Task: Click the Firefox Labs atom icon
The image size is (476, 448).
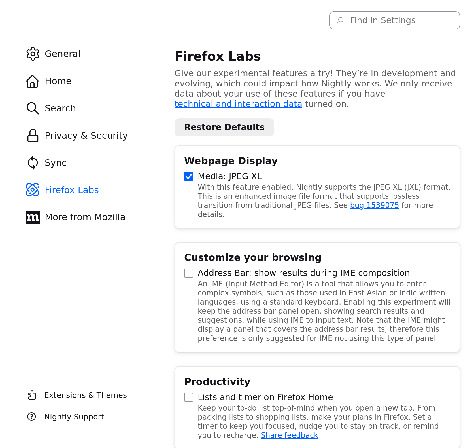Action: (32, 190)
